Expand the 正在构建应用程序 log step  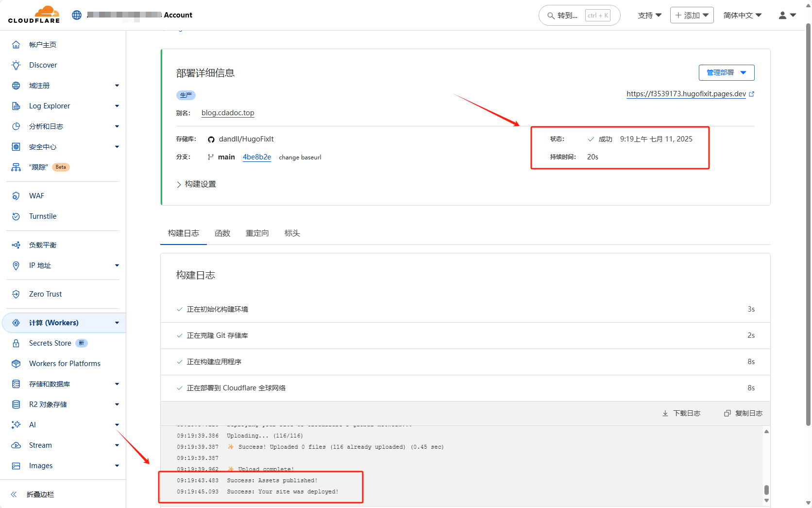point(214,362)
